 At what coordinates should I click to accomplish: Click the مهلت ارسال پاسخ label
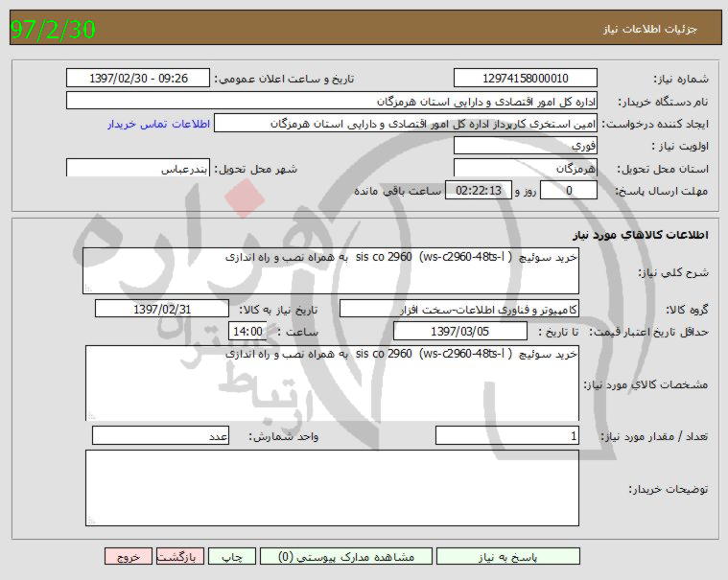(662, 191)
